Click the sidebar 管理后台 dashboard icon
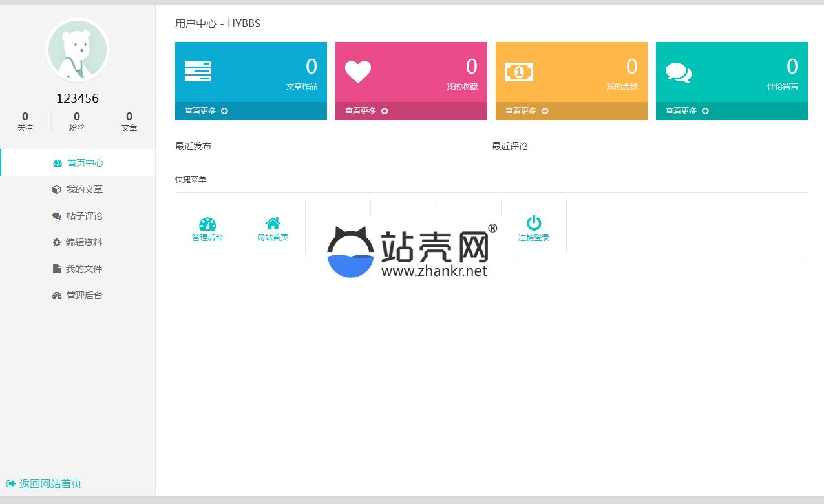The width and height of the screenshot is (824, 504). (x=57, y=295)
